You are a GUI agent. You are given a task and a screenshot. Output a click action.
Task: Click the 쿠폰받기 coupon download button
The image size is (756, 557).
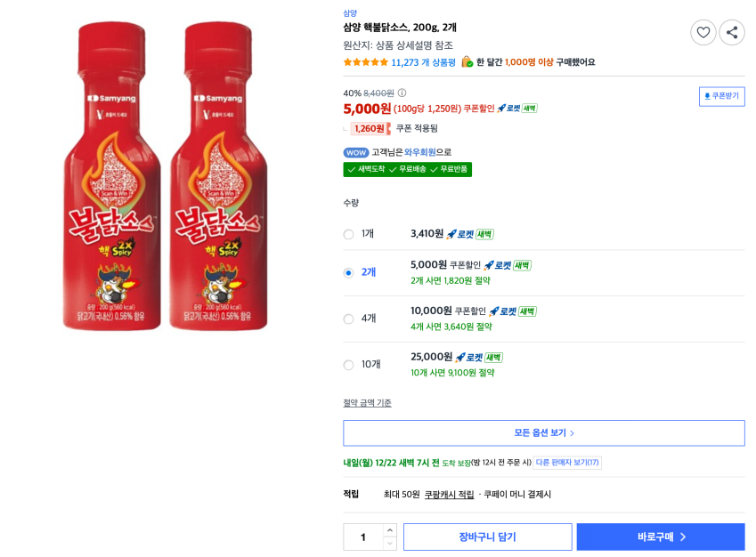tap(721, 96)
